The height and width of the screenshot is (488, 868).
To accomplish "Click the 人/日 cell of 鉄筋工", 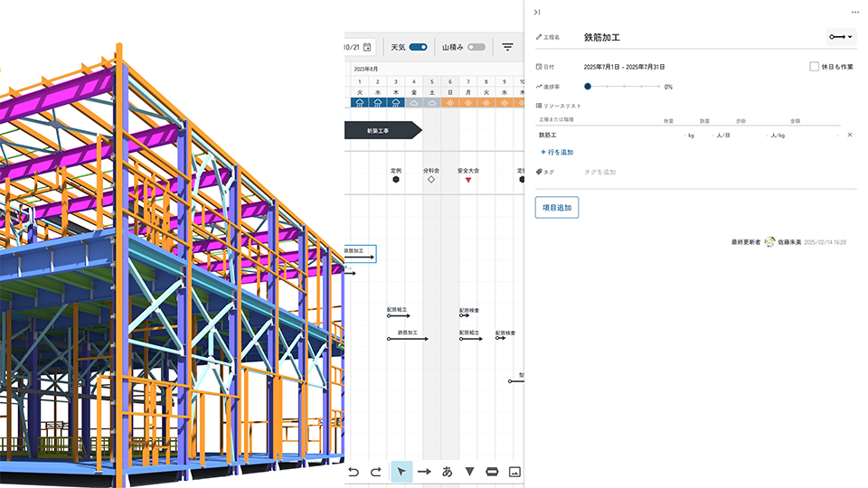I will point(722,135).
